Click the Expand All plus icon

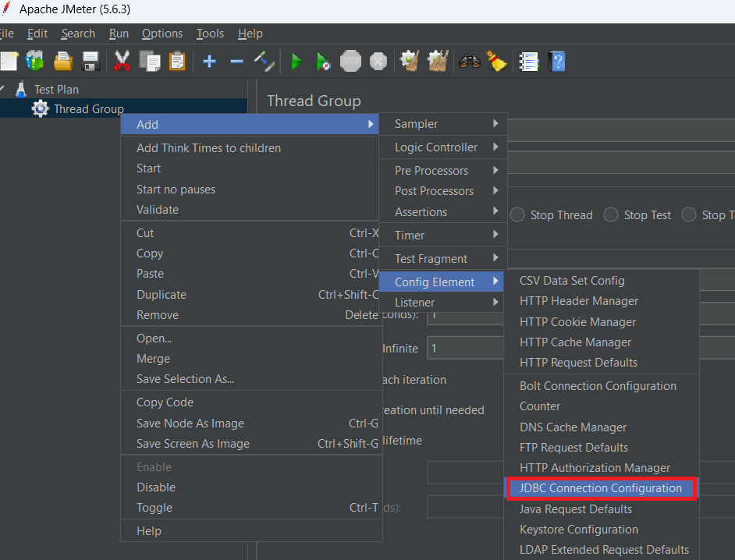click(x=210, y=62)
